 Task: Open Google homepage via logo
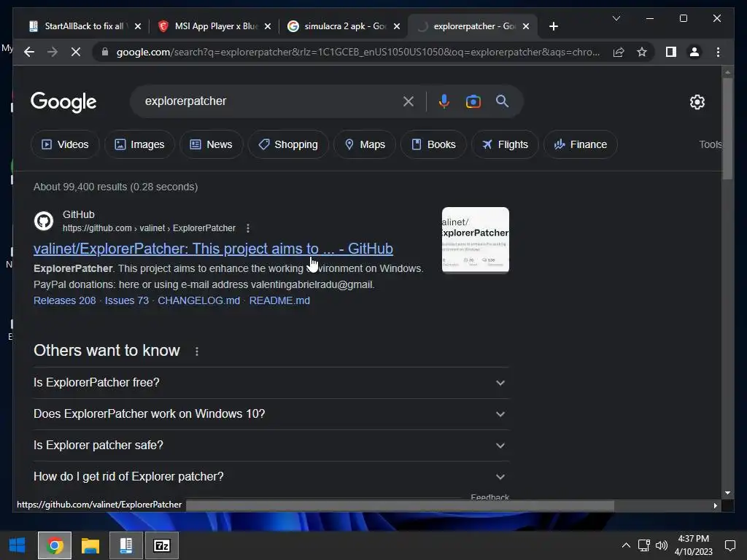tap(63, 102)
